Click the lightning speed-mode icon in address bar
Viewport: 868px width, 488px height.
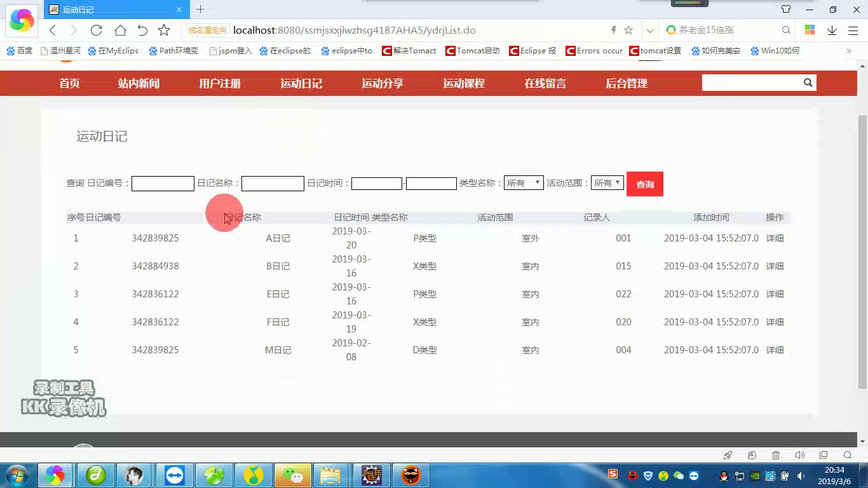(x=613, y=30)
